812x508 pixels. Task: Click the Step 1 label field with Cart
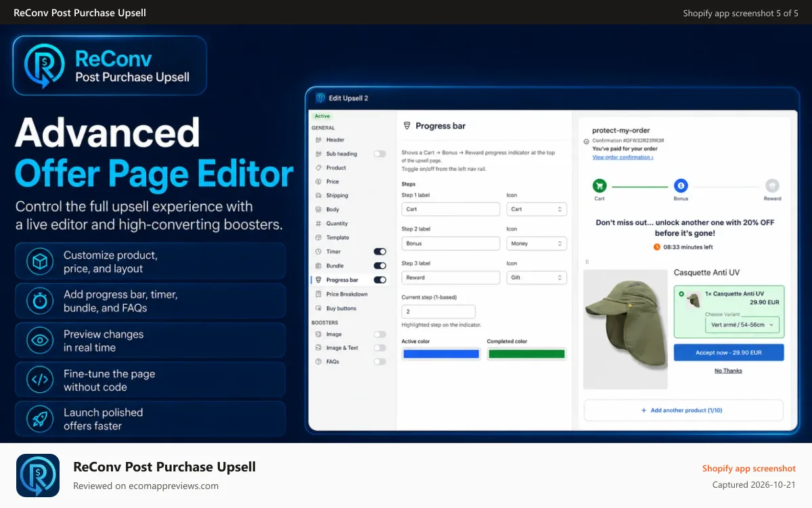coord(451,209)
